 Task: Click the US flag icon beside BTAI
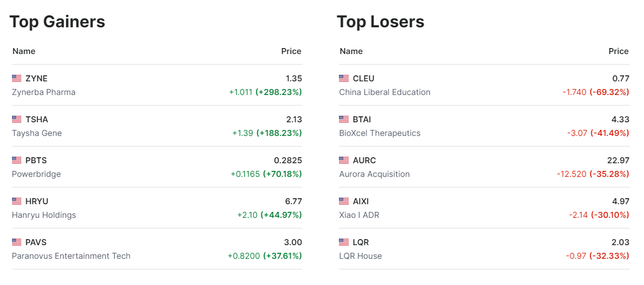[344, 120]
